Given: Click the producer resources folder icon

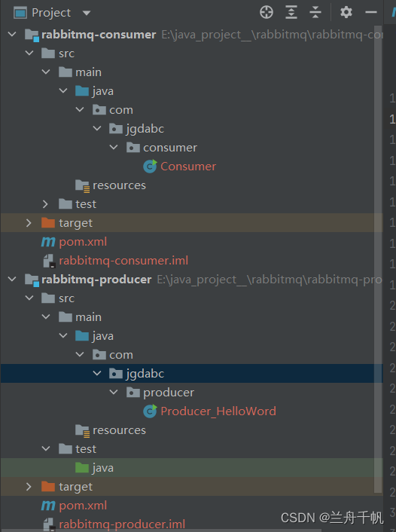Looking at the screenshot, I should tap(82, 430).
